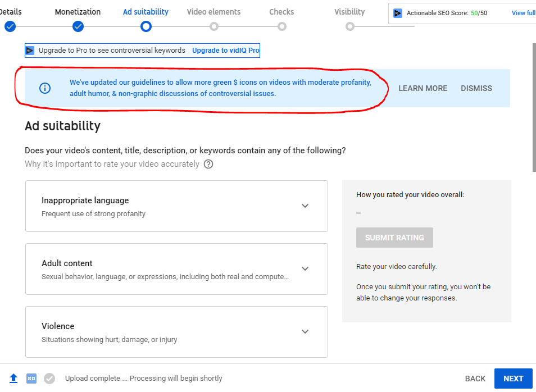The image size is (536, 392).
Task: Click the blue upload arrow icon
Action: [x=13, y=379]
